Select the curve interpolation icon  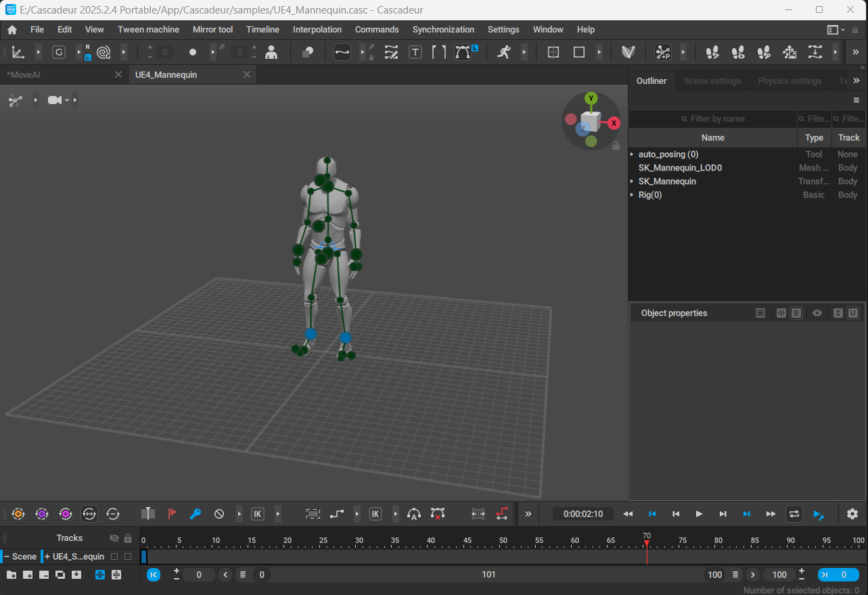(x=342, y=52)
